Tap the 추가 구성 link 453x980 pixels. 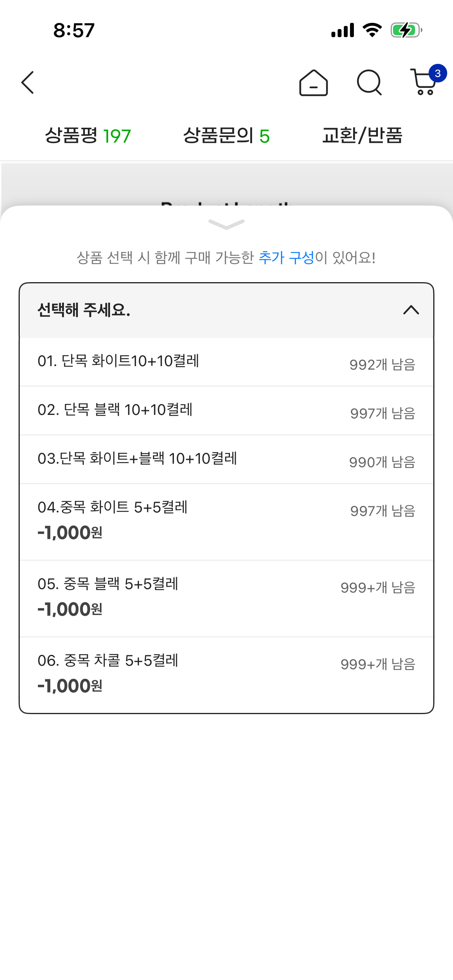tap(286, 257)
